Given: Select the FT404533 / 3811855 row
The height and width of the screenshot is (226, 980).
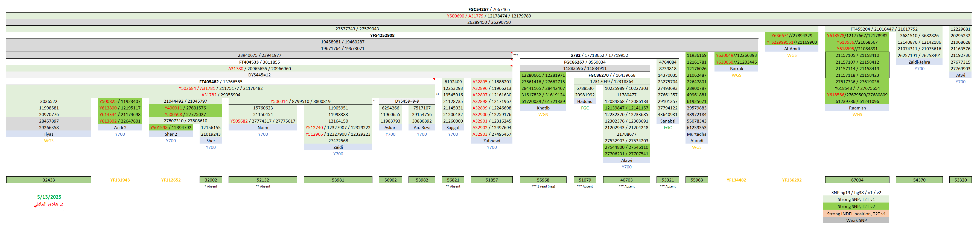Looking at the screenshot, I should pos(259,62).
